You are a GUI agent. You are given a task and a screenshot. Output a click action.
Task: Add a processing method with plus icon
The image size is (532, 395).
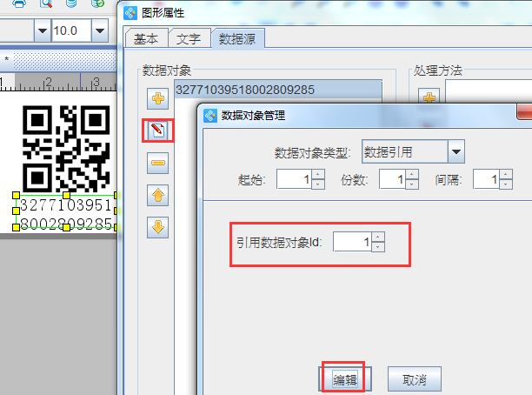(x=429, y=99)
